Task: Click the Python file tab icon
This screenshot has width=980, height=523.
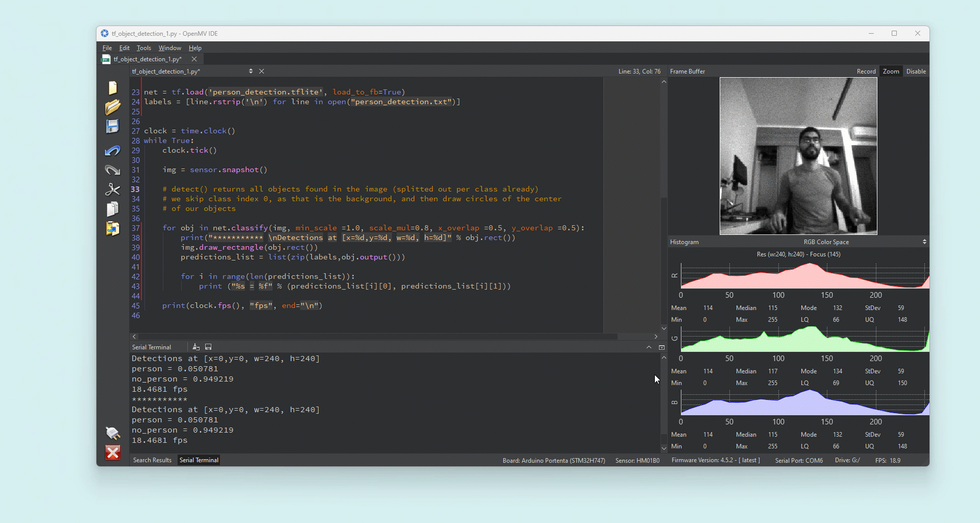Action: coord(106,59)
